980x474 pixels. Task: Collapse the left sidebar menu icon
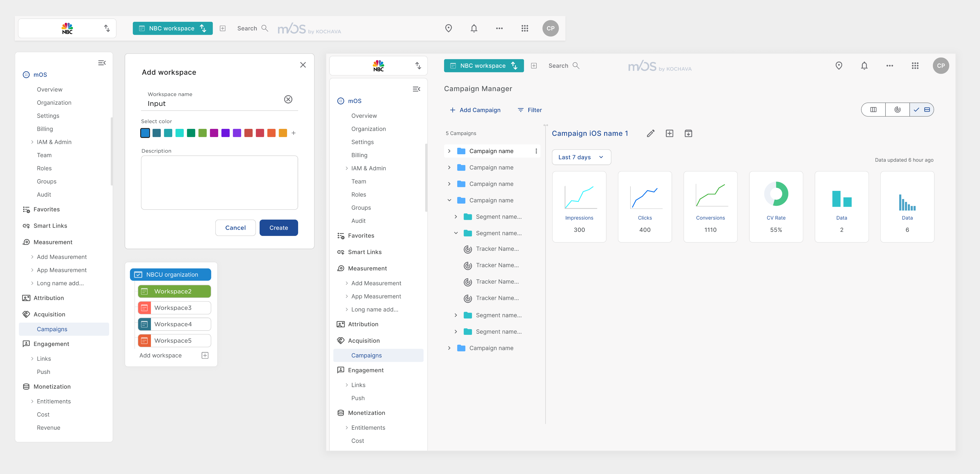(x=102, y=63)
